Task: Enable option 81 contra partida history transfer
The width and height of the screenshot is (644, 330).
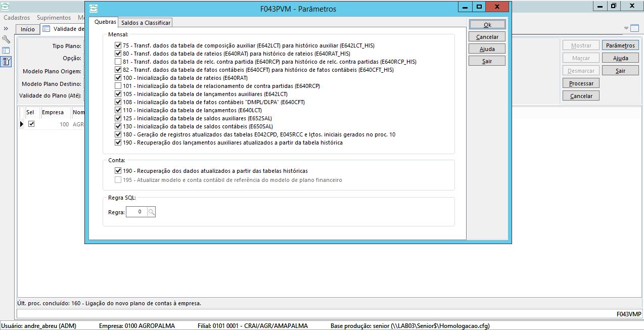Action: pos(118,62)
